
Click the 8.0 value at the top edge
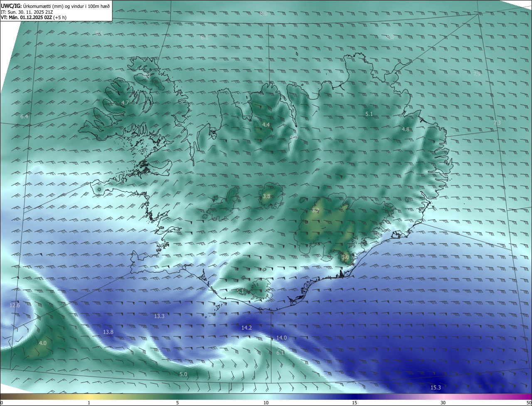(264, 14)
